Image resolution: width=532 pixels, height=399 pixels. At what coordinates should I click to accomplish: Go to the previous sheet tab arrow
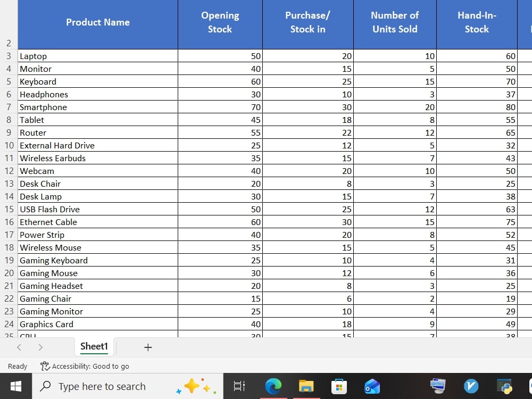click(x=19, y=347)
